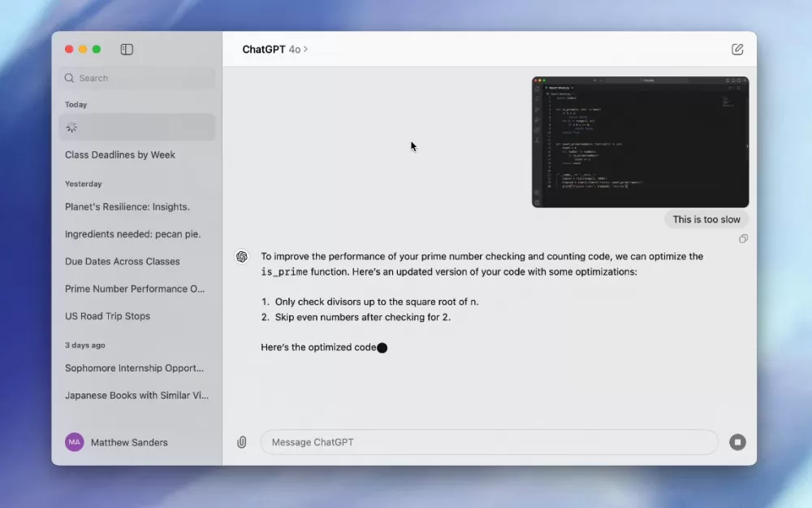Click the search magnifier icon in sidebar
Image resolution: width=812 pixels, height=508 pixels.
click(69, 78)
